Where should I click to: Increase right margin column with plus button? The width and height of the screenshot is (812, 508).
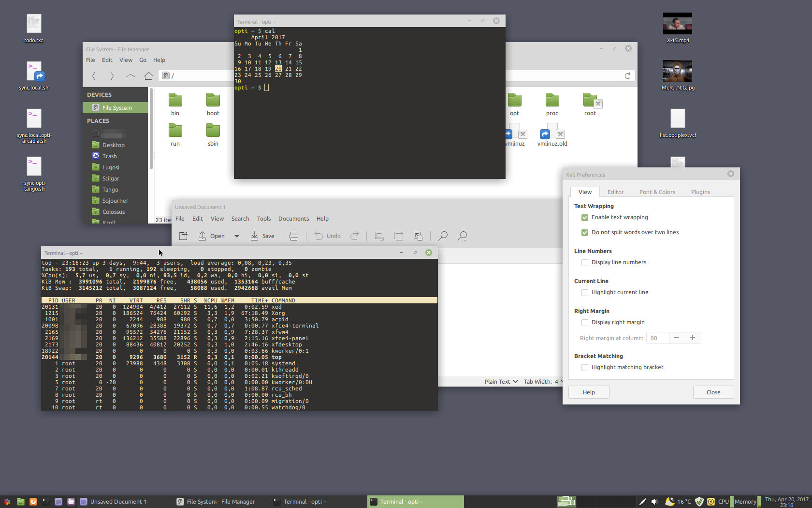pos(693,338)
